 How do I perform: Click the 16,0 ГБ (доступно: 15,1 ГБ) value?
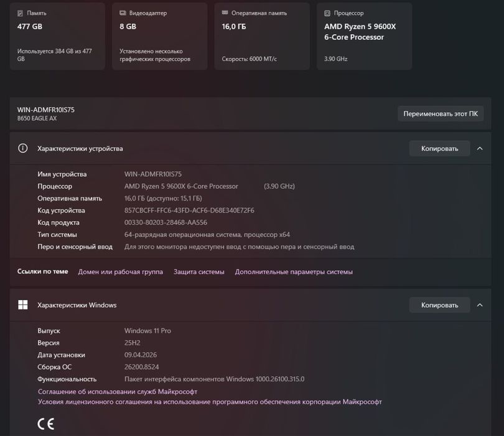163,198
